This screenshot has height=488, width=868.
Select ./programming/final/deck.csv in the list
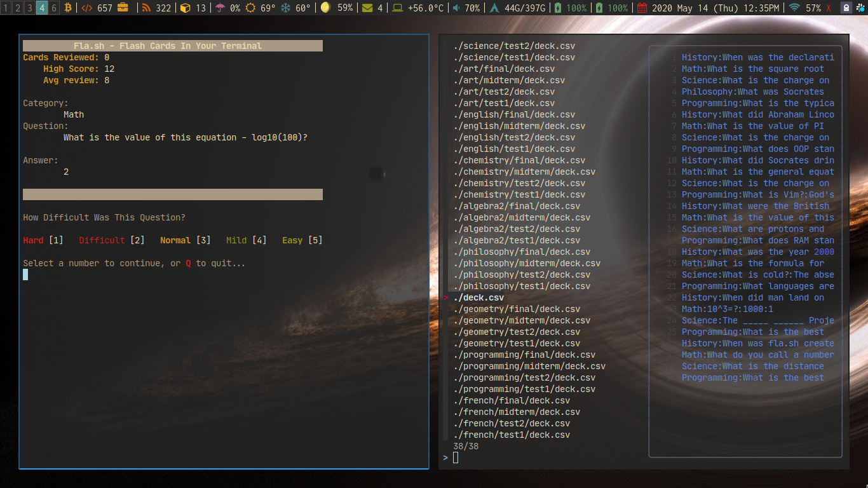524,355
